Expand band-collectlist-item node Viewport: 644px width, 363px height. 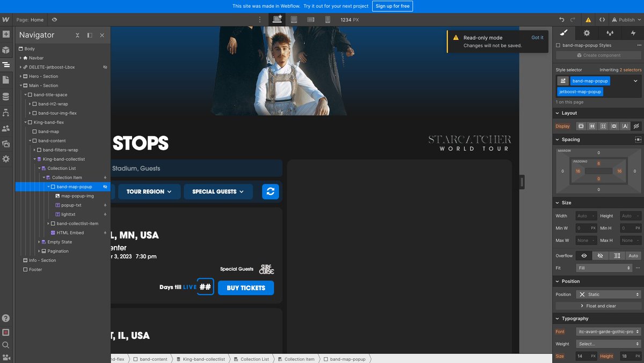tap(48, 224)
